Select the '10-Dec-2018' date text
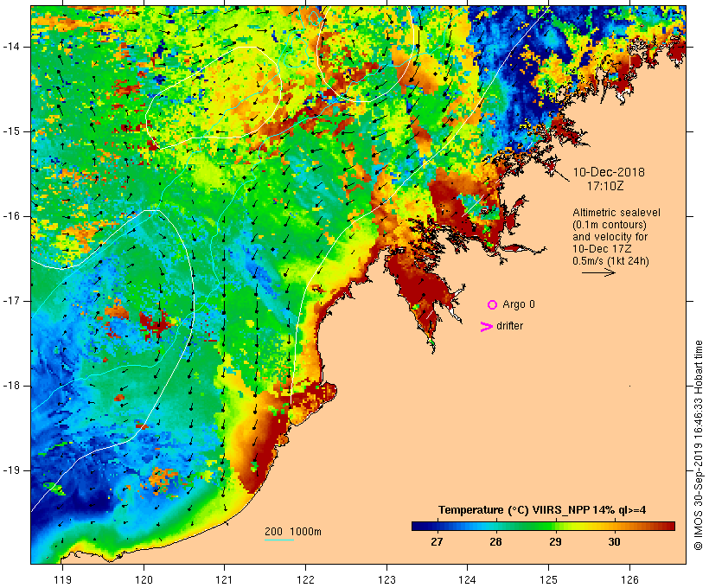The width and height of the screenshot is (709, 588). point(609,172)
